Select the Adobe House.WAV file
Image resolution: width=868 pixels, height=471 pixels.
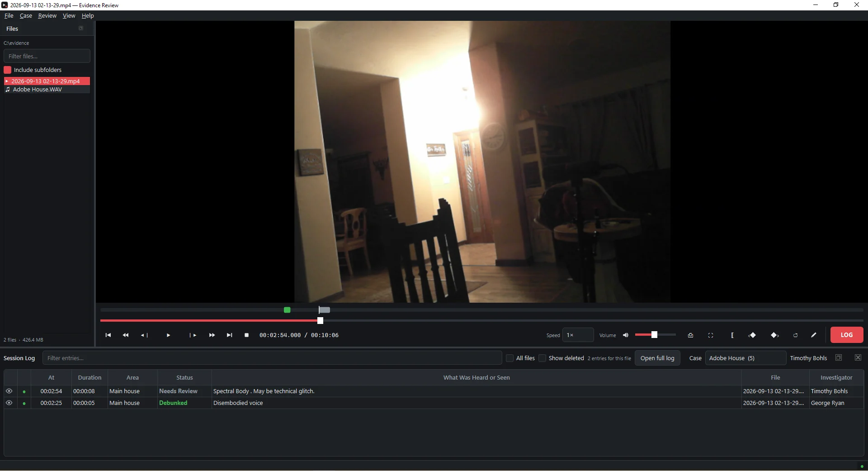point(47,90)
